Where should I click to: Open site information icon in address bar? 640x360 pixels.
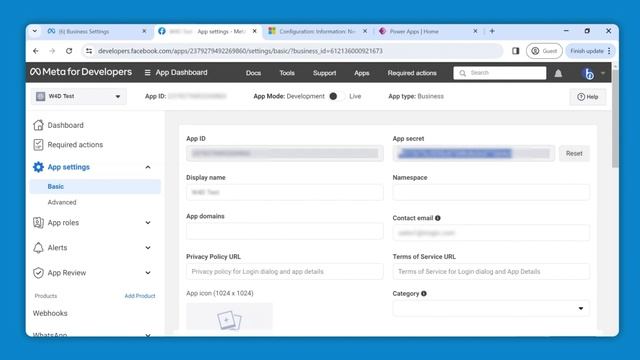89,51
